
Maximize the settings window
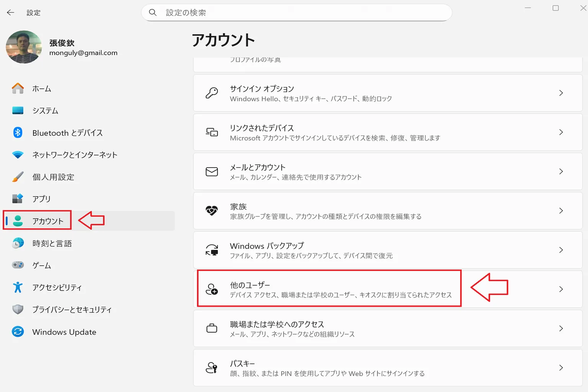pos(555,8)
